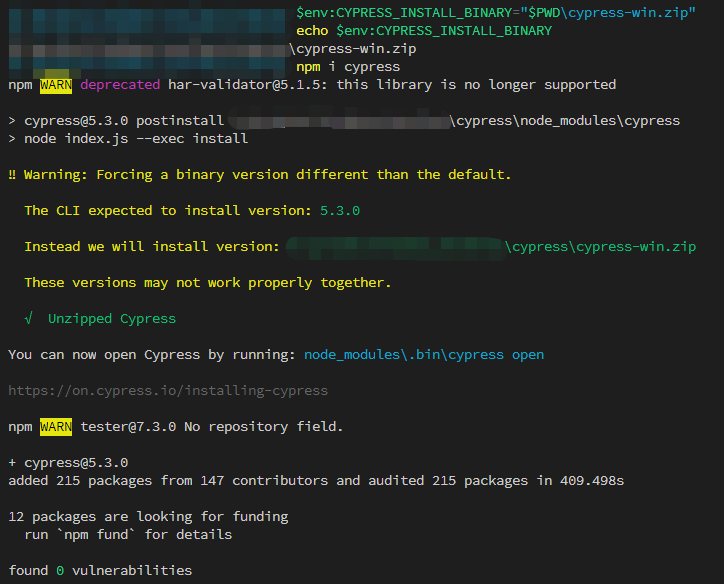This screenshot has width=724, height=584.
Task: Click the "found 0 vulnerabilities" line
Action: 100,571
